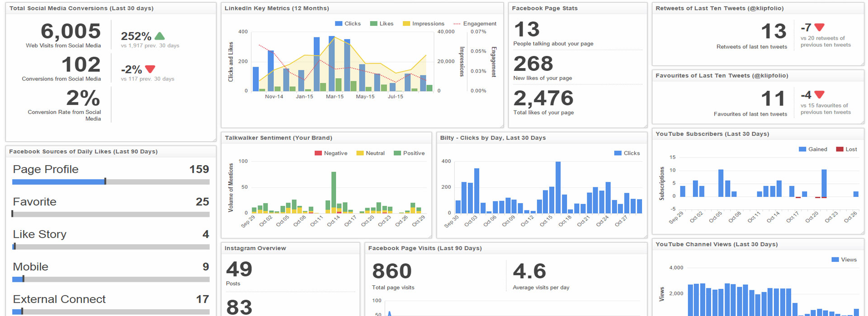Click the red down arrow beside -2%
The width and height of the screenshot is (868, 316).
[x=150, y=69]
